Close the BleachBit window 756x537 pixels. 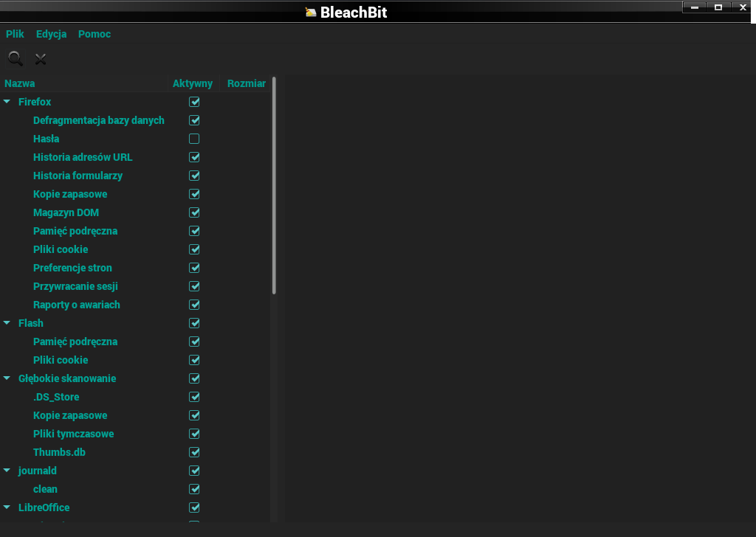743,7
